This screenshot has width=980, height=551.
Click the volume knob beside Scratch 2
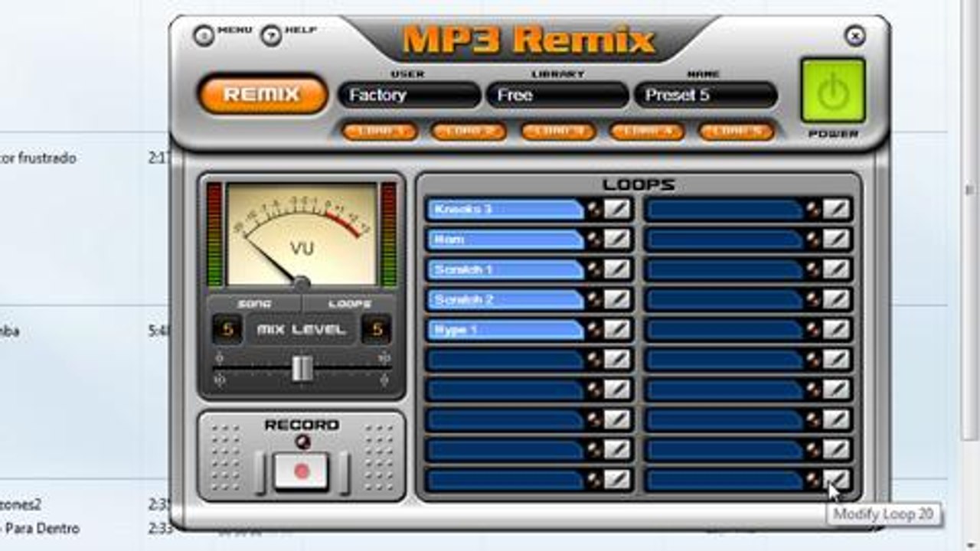[x=594, y=299]
